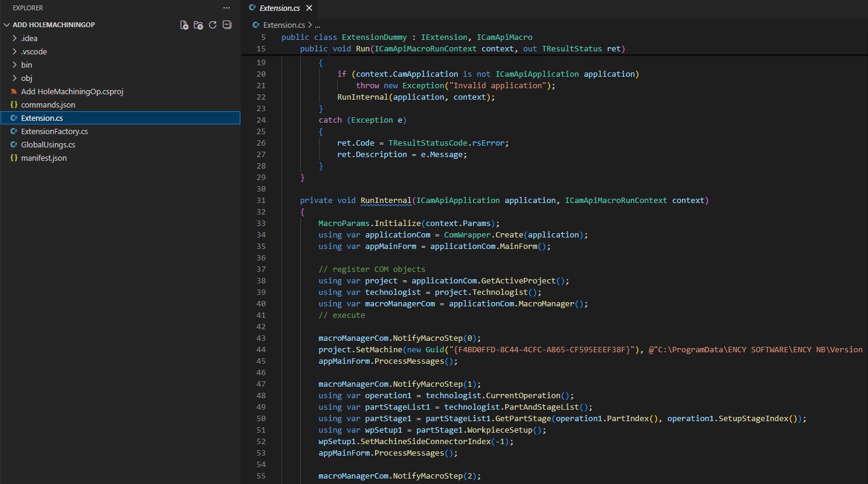The height and width of the screenshot is (484, 868).
Task: Expand the obj folder
Action: click(x=14, y=78)
